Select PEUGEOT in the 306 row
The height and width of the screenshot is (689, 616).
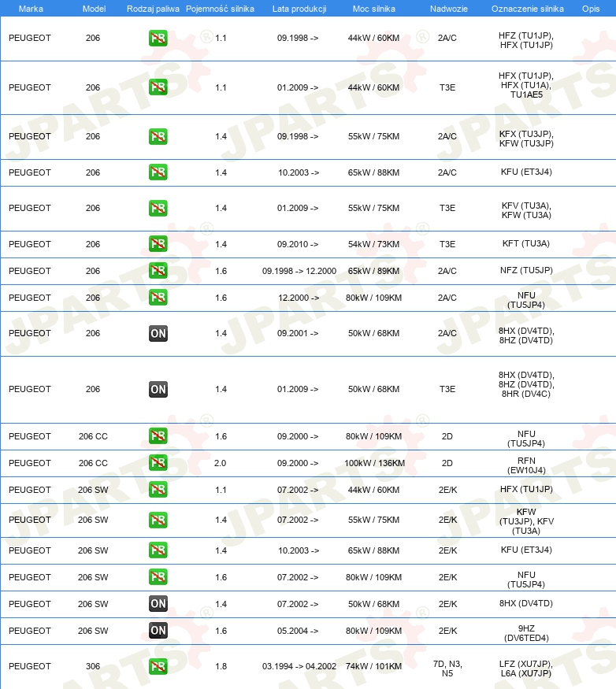click(x=30, y=667)
